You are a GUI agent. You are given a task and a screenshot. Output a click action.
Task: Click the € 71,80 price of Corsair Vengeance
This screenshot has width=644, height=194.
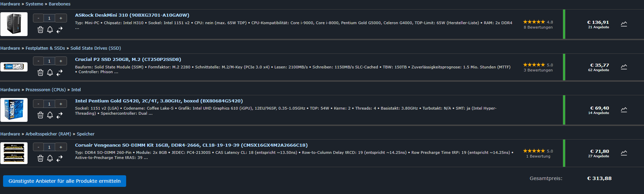[x=599, y=151]
